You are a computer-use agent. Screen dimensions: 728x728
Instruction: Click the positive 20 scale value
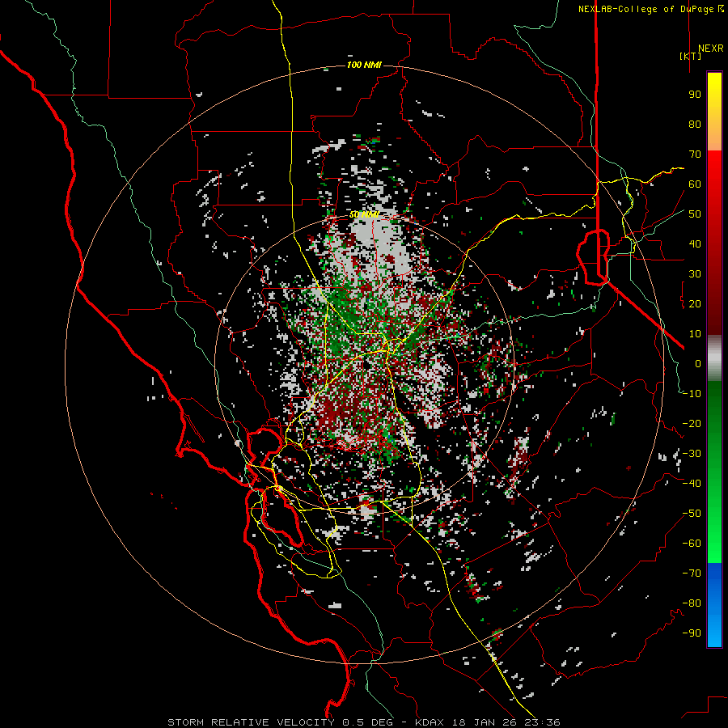pos(695,303)
